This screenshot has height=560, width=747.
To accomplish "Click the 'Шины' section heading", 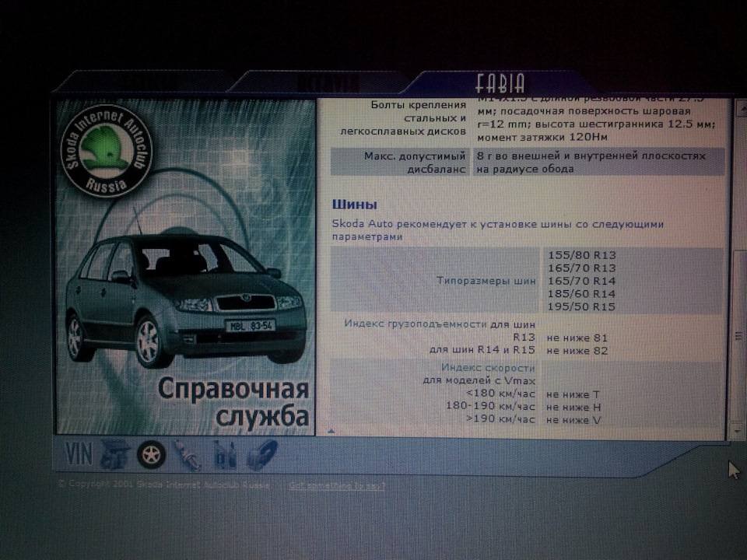I will tap(355, 205).
